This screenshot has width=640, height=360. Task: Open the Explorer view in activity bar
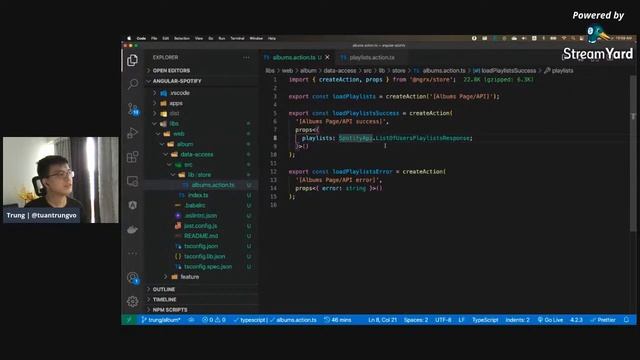click(132, 60)
